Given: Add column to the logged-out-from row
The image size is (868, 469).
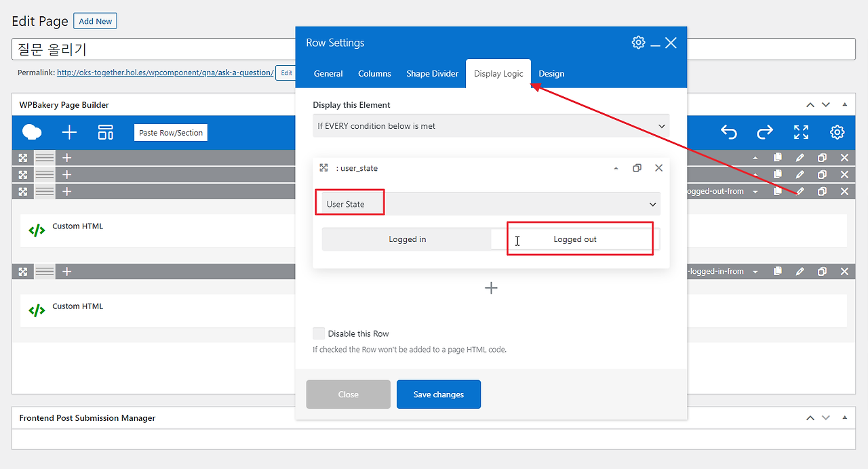Looking at the screenshot, I should tap(66, 191).
